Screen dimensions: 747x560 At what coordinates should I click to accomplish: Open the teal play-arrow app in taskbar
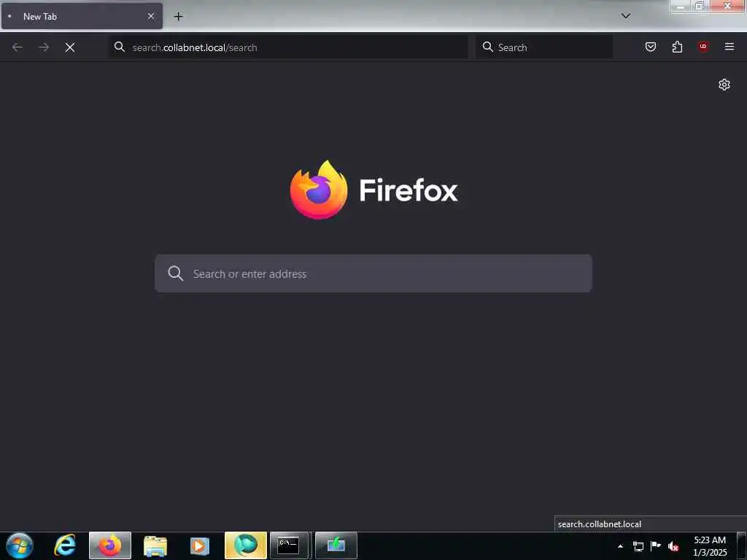pos(246,545)
